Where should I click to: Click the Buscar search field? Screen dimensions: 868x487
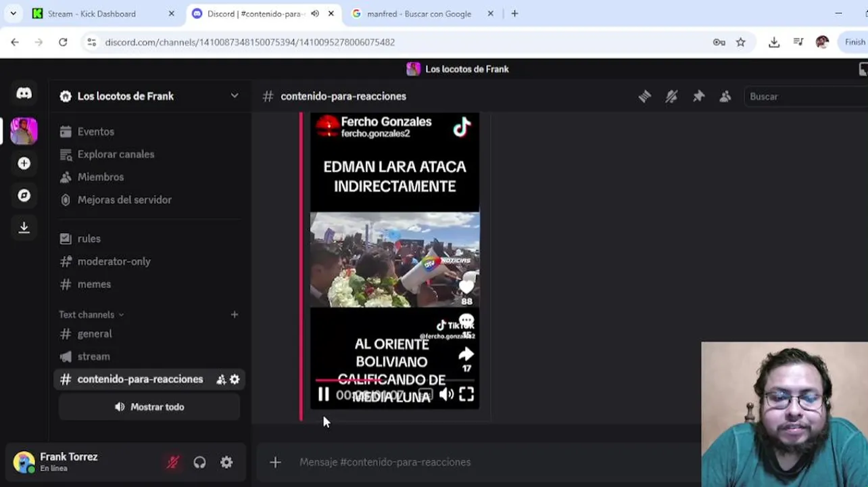pyautogui.click(x=804, y=97)
